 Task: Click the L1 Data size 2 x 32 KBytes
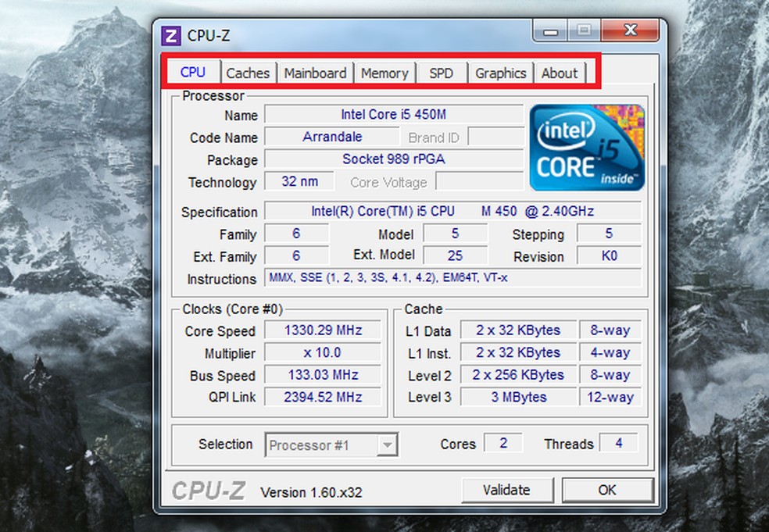point(518,330)
